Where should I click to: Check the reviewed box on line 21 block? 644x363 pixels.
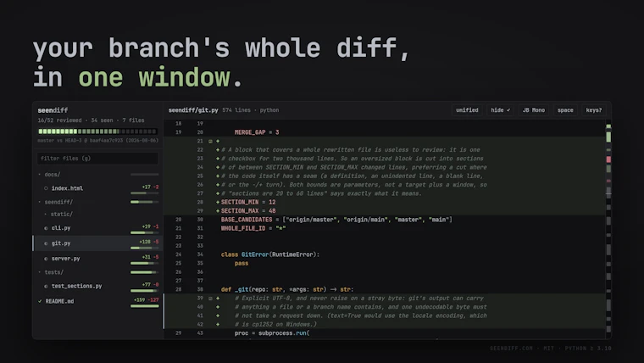[210, 141]
